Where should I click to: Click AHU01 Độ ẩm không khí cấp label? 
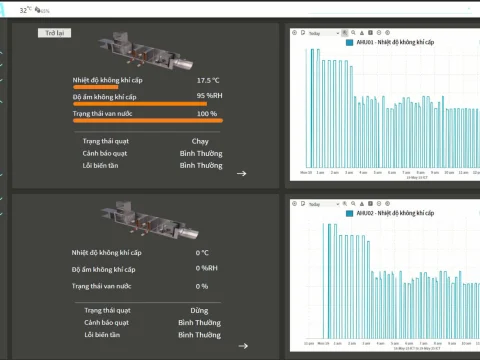pyautogui.click(x=105, y=97)
